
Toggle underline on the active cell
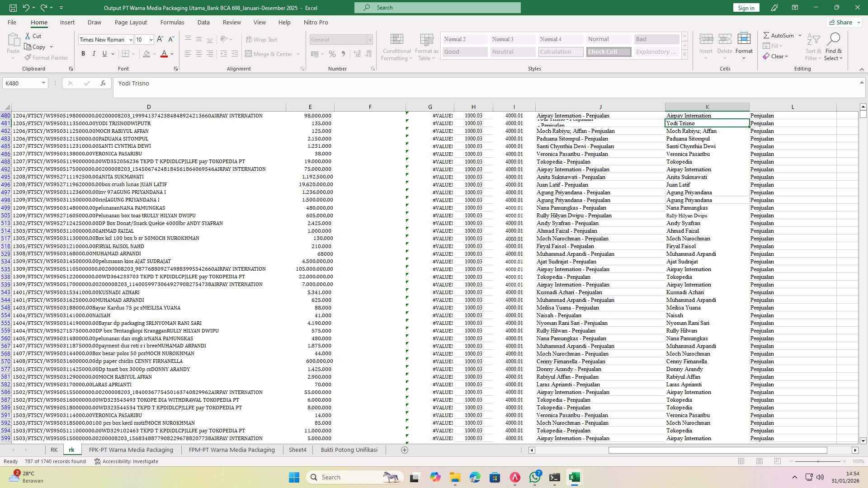click(104, 53)
